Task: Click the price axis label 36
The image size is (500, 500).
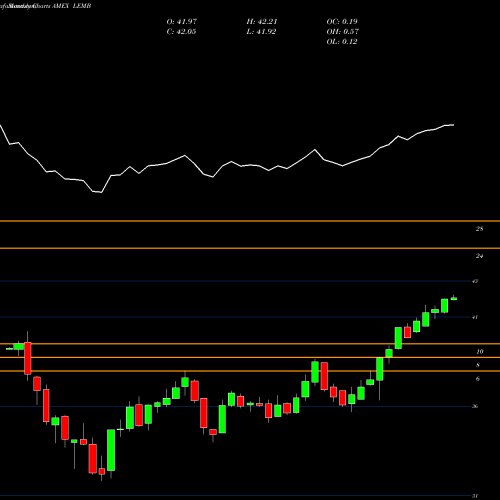Action: [x=475, y=406]
